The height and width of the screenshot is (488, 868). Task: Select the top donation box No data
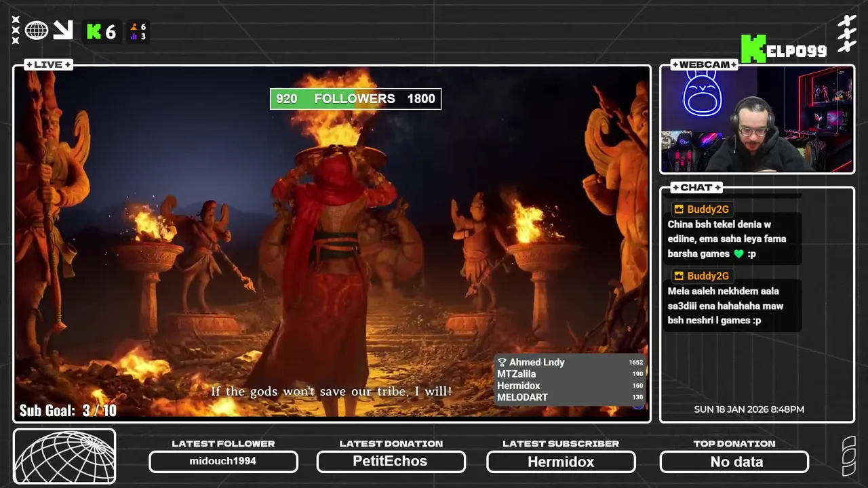point(734,462)
